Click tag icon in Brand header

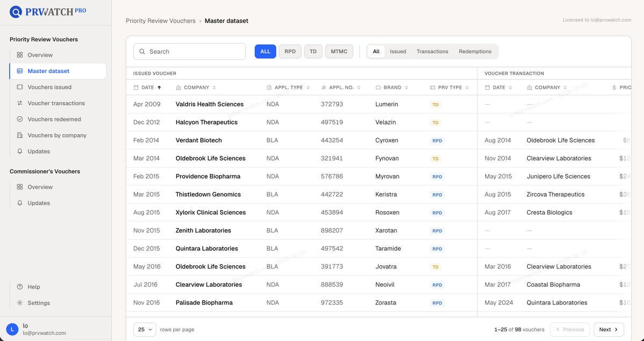coord(378,88)
